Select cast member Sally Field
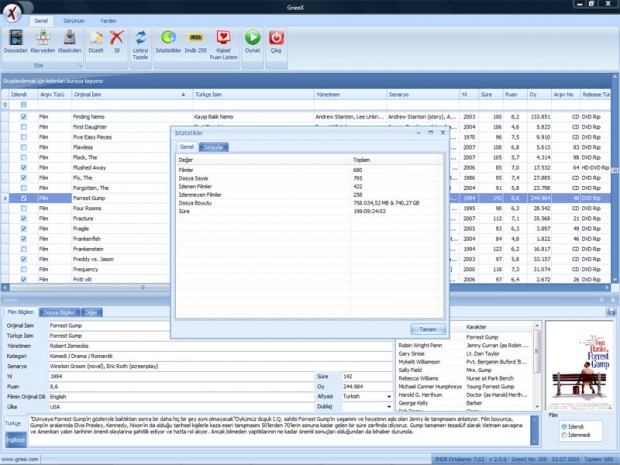Screen dimensions: 620x465 (x=465, y=370)
